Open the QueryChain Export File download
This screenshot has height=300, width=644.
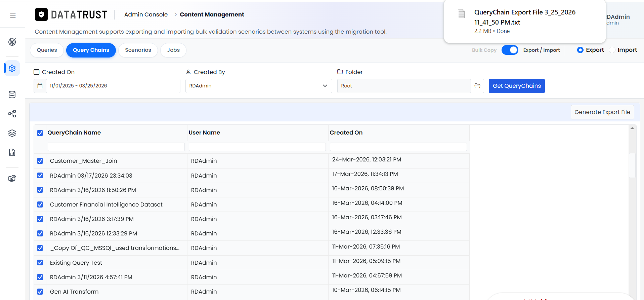(525, 21)
